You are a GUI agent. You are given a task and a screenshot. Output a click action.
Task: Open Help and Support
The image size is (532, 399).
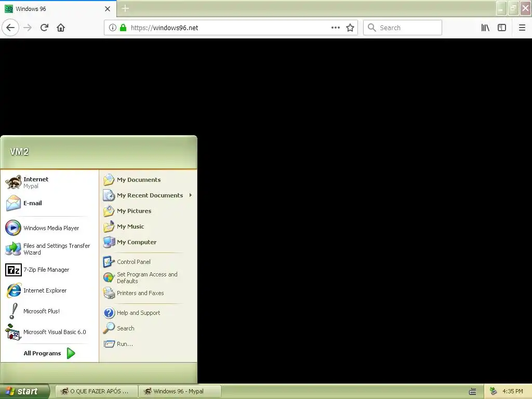[148, 313]
